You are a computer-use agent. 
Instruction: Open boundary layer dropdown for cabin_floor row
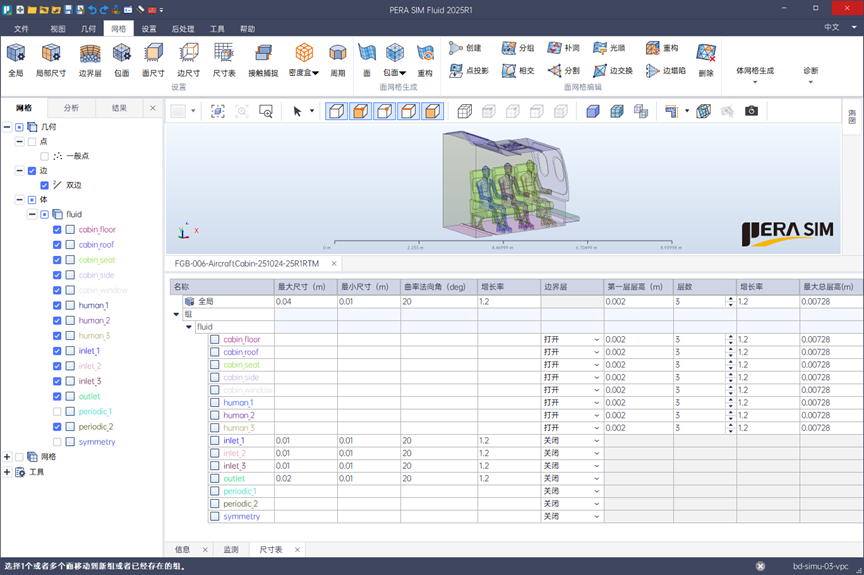[x=597, y=340]
